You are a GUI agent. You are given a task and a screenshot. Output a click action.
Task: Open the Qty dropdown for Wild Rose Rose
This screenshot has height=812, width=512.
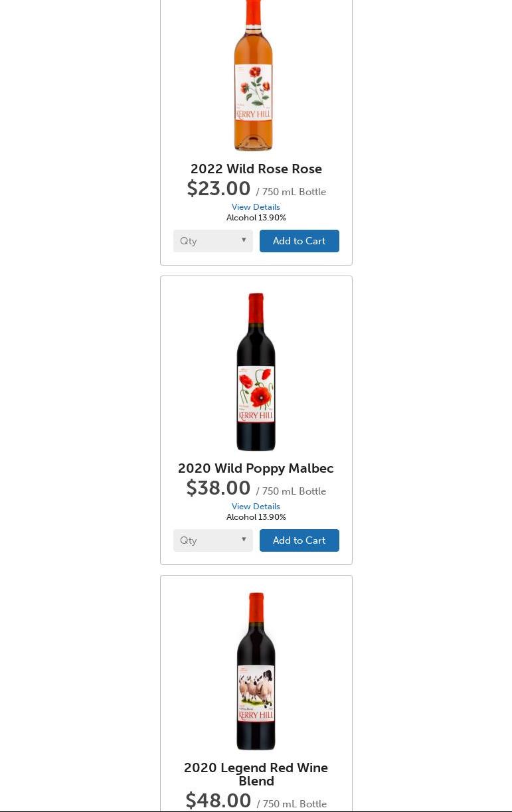click(x=213, y=241)
